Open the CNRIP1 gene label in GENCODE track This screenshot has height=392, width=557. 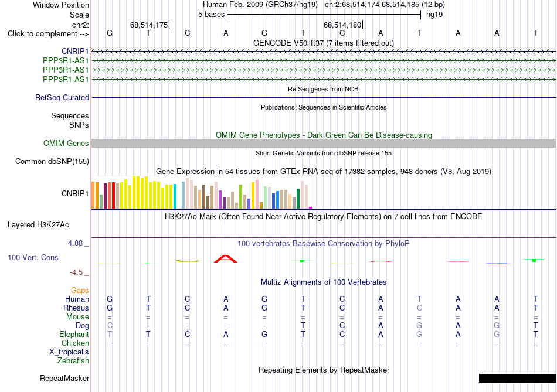click(x=75, y=52)
